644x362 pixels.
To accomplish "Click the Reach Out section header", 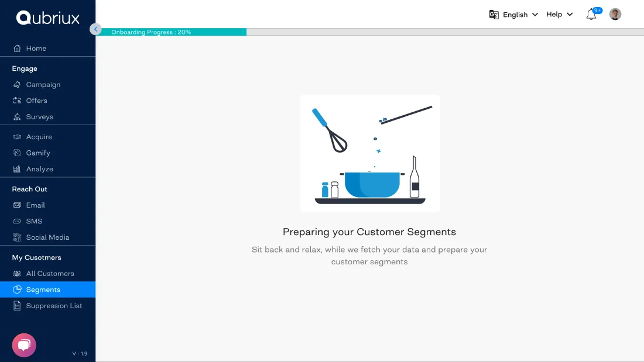I will (30, 189).
